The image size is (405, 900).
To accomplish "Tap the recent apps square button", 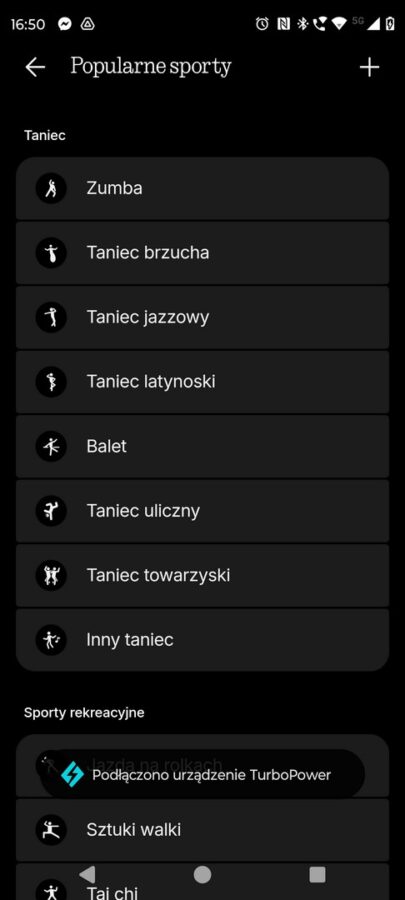I will tap(317, 874).
